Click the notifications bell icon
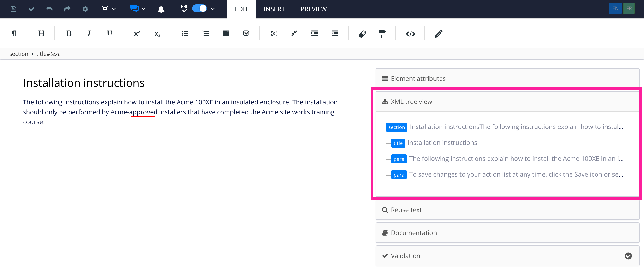The image size is (644, 279). tap(161, 9)
